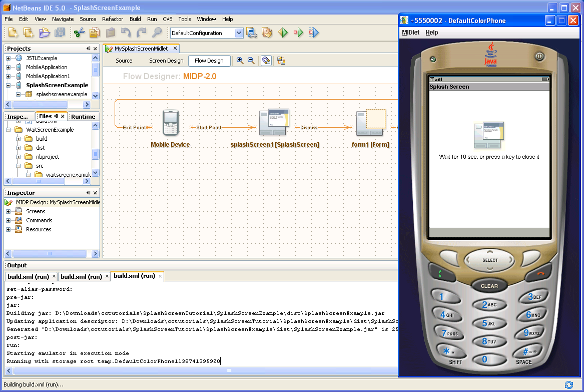Expand the Commands node in Inspector
Screen dimensions: 584x392
(x=8, y=220)
